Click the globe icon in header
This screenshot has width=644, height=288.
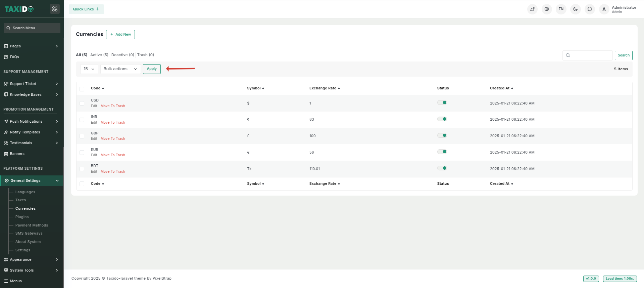pos(547,9)
